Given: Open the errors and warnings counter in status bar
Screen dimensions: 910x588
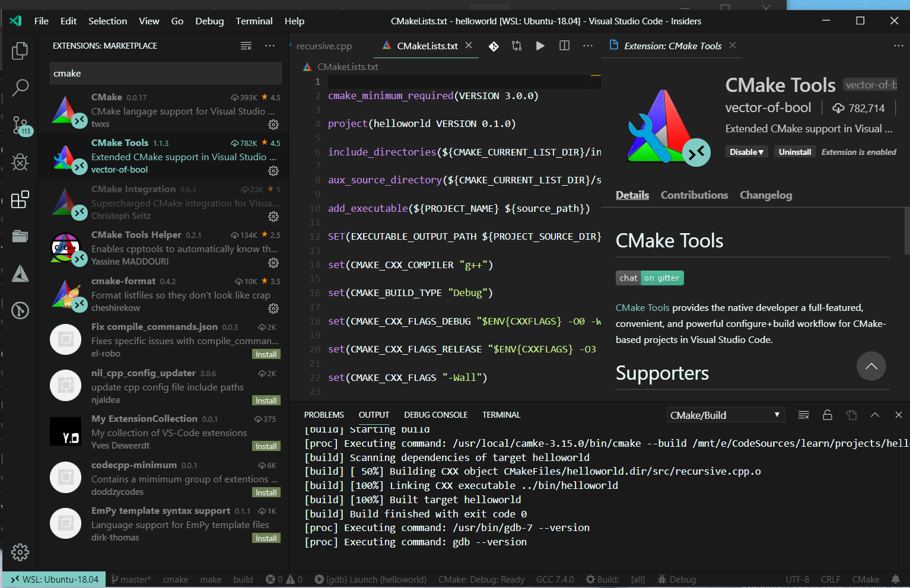Looking at the screenshot, I should [x=284, y=580].
